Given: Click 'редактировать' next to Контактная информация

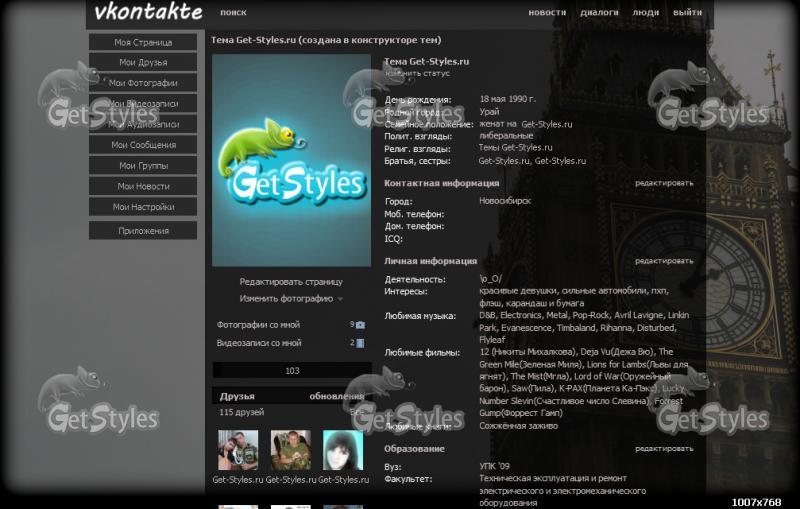Looking at the screenshot, I should click(663, 183).
